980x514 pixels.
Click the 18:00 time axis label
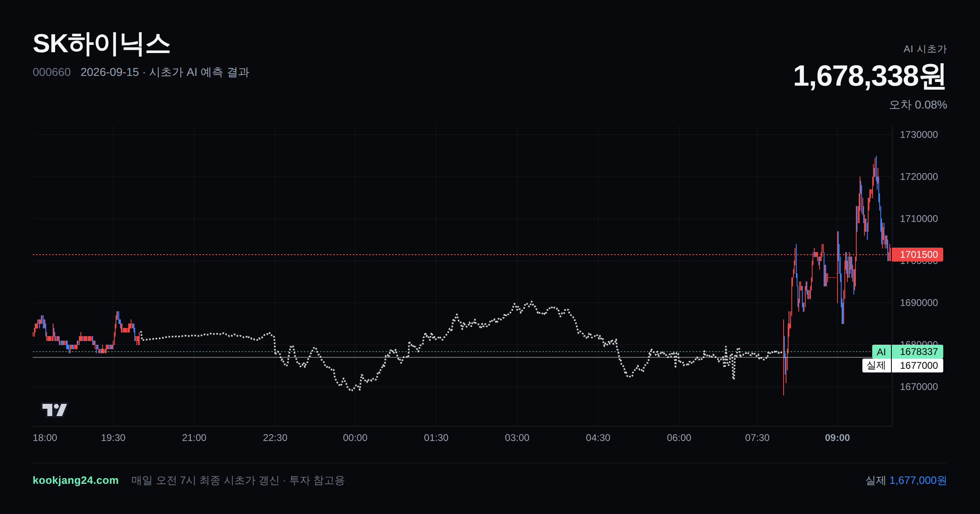pyautogui.click(x=45, y=438)
